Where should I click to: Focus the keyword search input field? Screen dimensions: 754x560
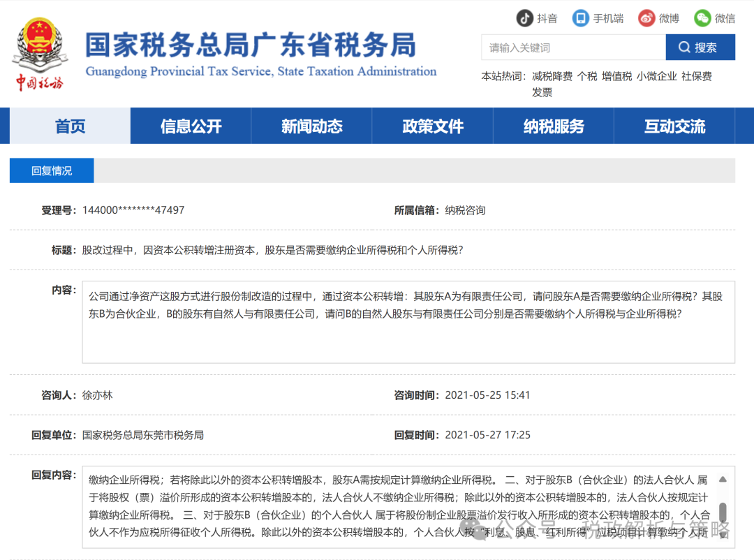click(572, 47)
